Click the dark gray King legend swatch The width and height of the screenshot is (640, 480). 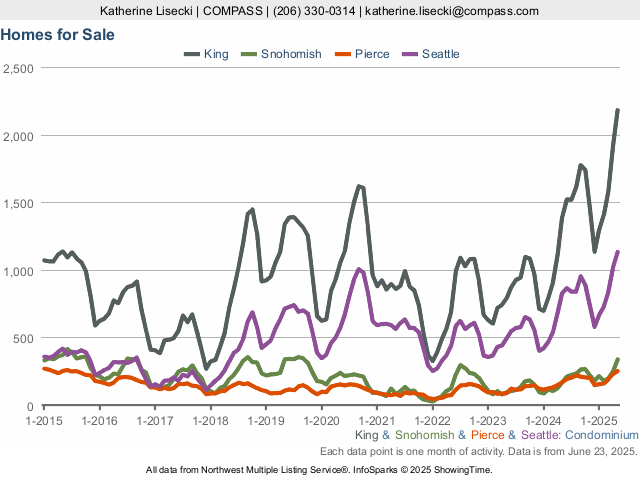click(192, 54)
